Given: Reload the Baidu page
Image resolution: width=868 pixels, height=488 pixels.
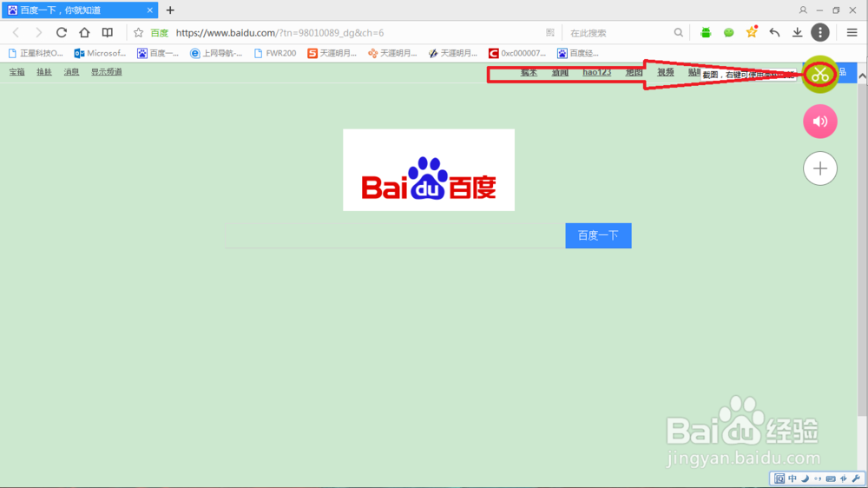Looking at the screenshot, I should (x=62, y=33).
